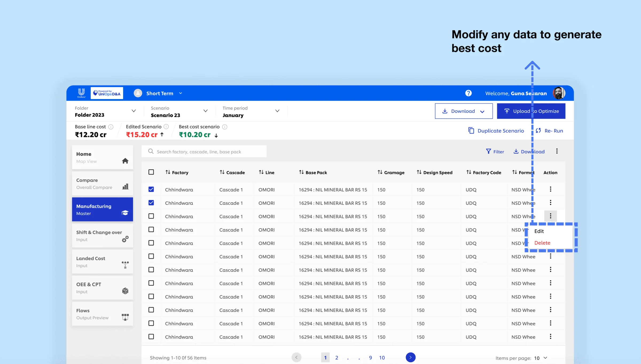Click the Base line cost info icon
Viewport: 641px width, 364px height.
(111, 127)
